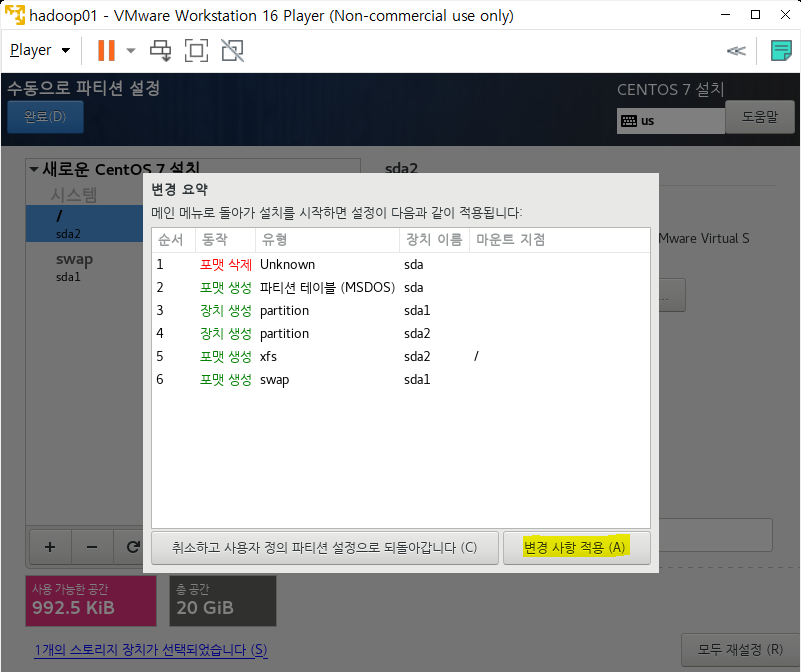Image resolution: width=801 pixels, height=672 pixels.
Task: Click the 총 공간 20 GiB box
Action: (223, 601)
